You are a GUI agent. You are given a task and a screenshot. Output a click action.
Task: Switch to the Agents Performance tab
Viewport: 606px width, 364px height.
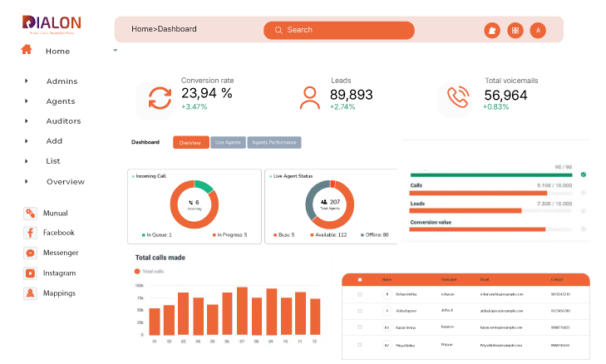(x=274, y=142)
